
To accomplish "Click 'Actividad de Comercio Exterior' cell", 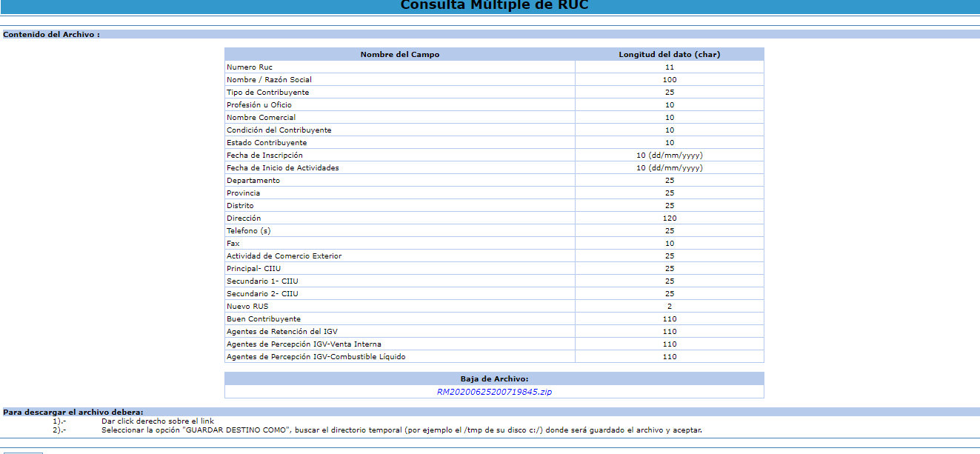I will (400, 256).
